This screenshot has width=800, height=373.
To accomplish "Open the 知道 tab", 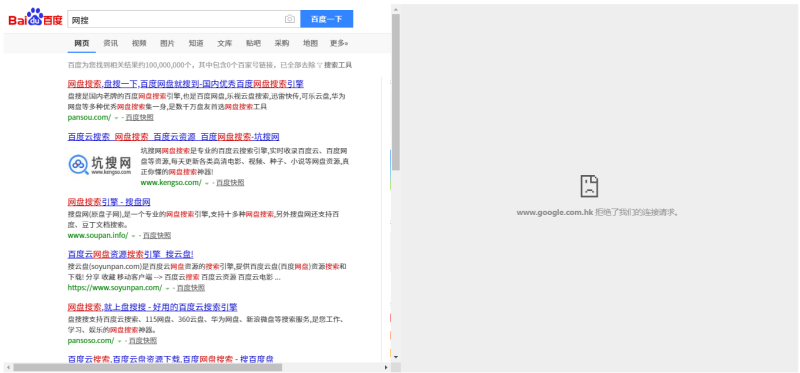I will pos(196,43).
